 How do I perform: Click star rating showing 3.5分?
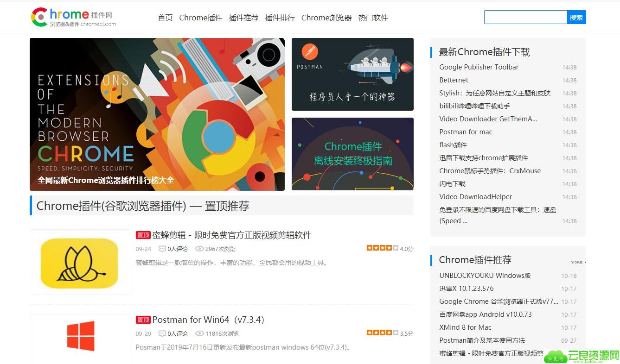click(382, 333)
